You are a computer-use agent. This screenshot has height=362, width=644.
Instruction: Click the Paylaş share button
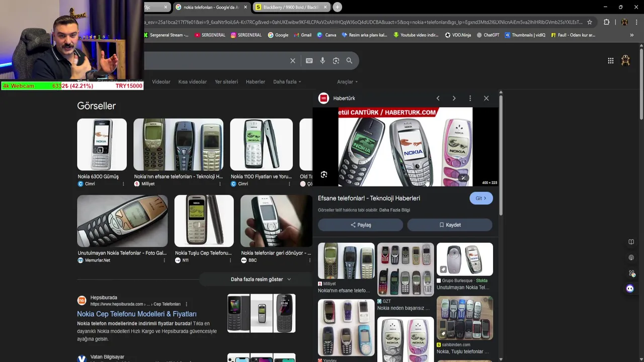(x=360, y=225)
